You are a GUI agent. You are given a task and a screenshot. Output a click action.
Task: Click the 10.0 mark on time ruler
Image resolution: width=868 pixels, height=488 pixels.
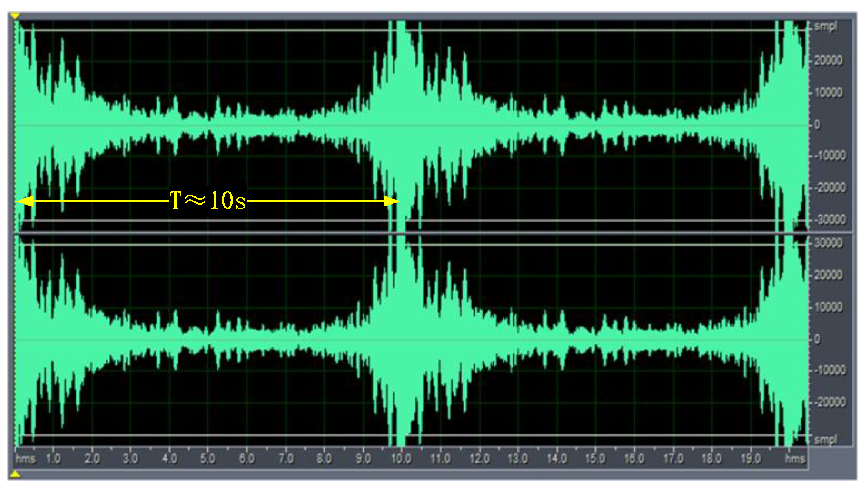[401, 459]
